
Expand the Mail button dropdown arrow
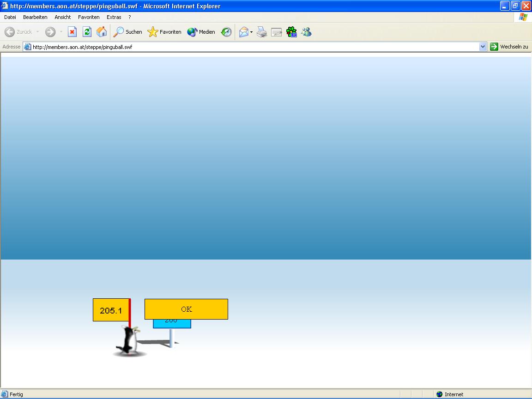coord(252,32)
